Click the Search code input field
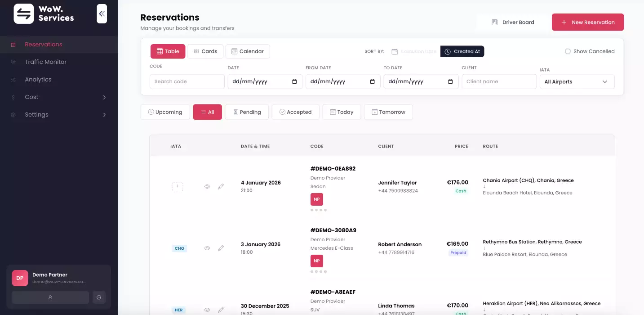 click(187, 82)
